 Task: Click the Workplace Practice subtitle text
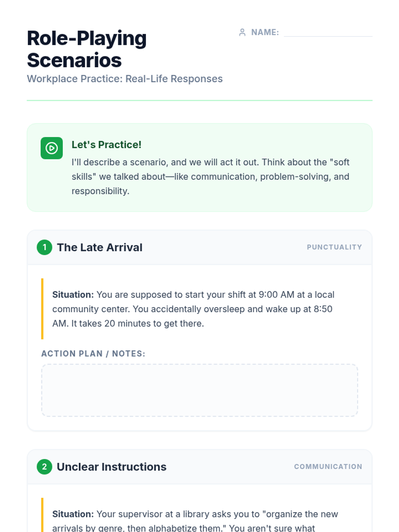pos(125,79)
